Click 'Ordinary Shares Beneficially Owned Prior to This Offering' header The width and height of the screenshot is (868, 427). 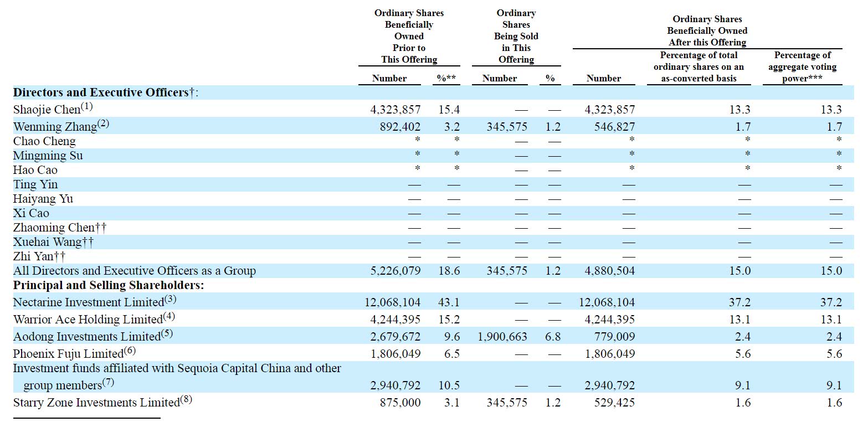click(x=409, y=36)
